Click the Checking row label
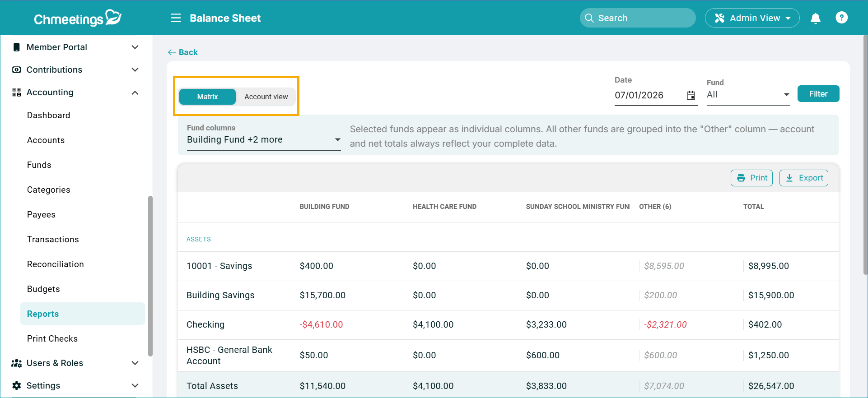This screenshot has height=398, width=868. [x=205, y=324]
